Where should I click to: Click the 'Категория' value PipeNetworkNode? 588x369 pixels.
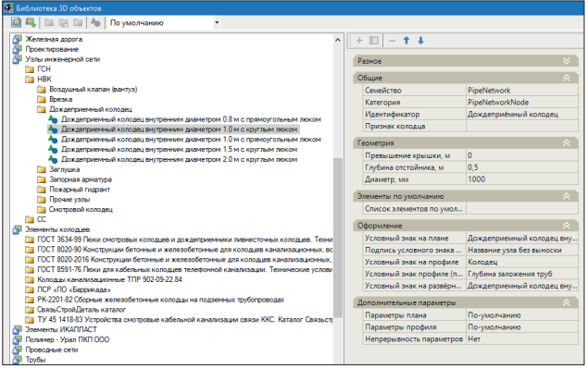[x=521, y=103]
